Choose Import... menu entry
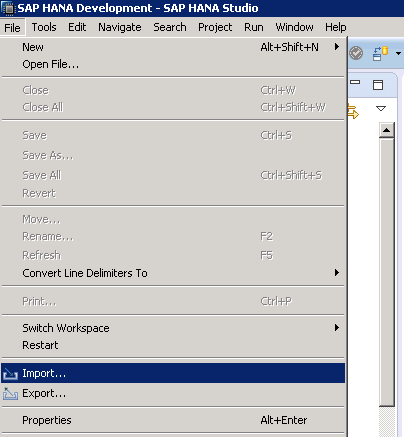 [x=173, y=373]
